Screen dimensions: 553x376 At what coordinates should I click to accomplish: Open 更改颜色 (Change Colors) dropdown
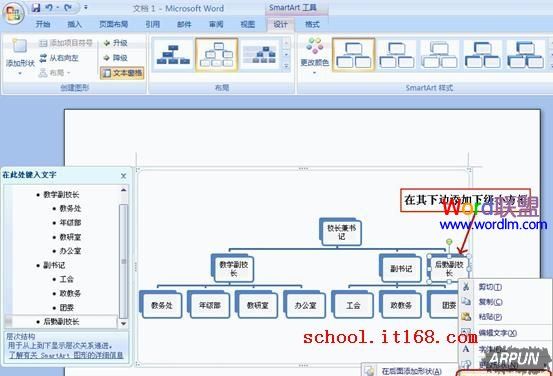coord(315,56)
